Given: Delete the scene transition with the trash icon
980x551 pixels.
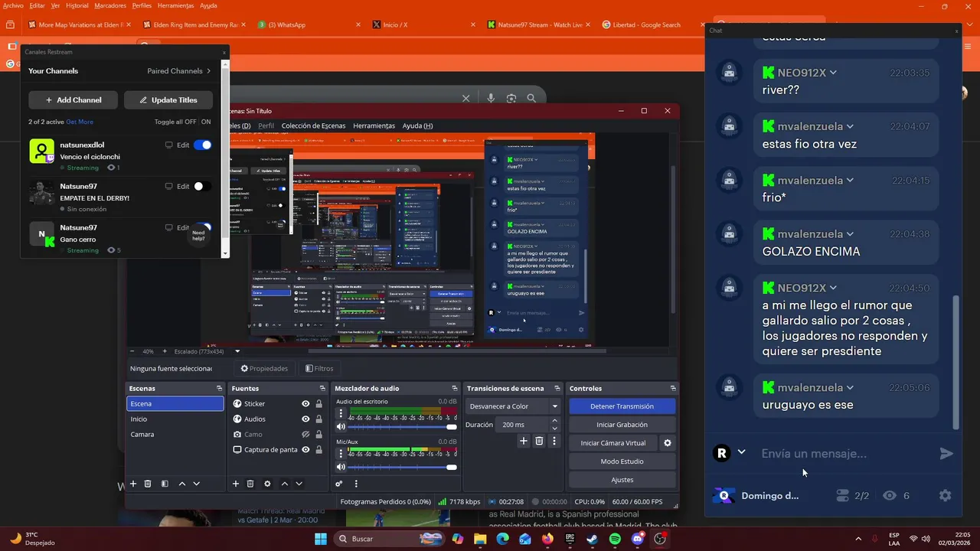Looking at the screenshot, I should tap(539, 441).
